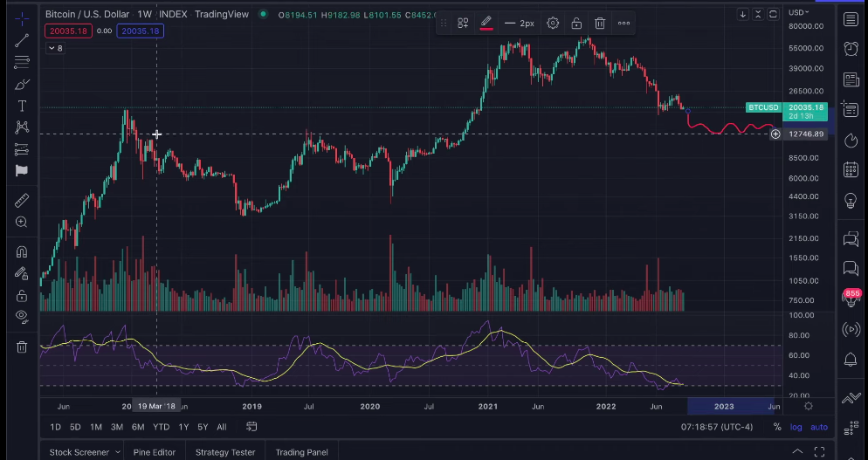Set time range to 5D
Viewport: 868px width, 460px height.
click(x=75, y=427)
